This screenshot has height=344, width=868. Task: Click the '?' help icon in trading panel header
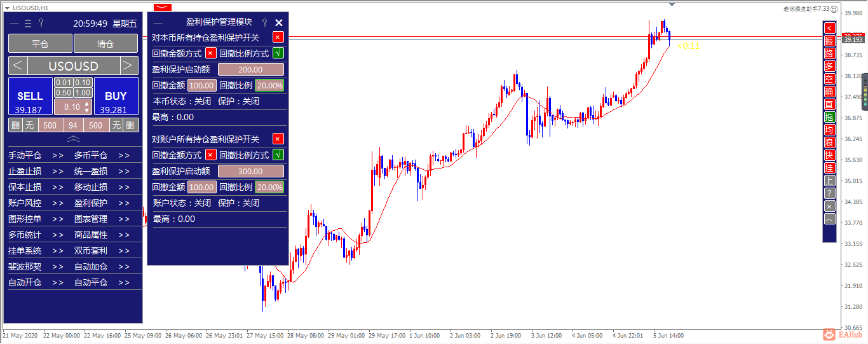point(41,24)
